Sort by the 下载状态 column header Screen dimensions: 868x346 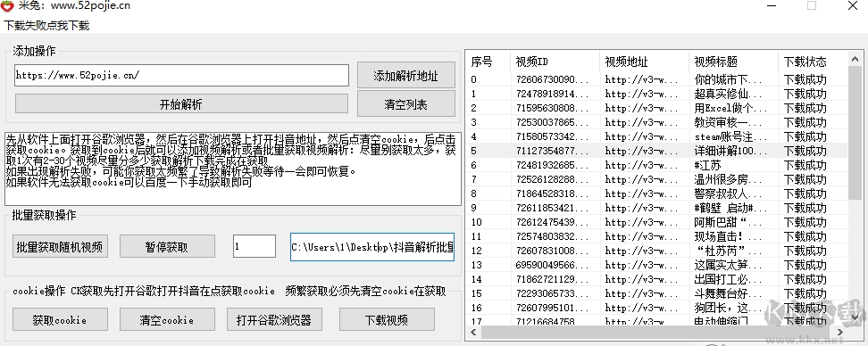click(x=813, y=62)
